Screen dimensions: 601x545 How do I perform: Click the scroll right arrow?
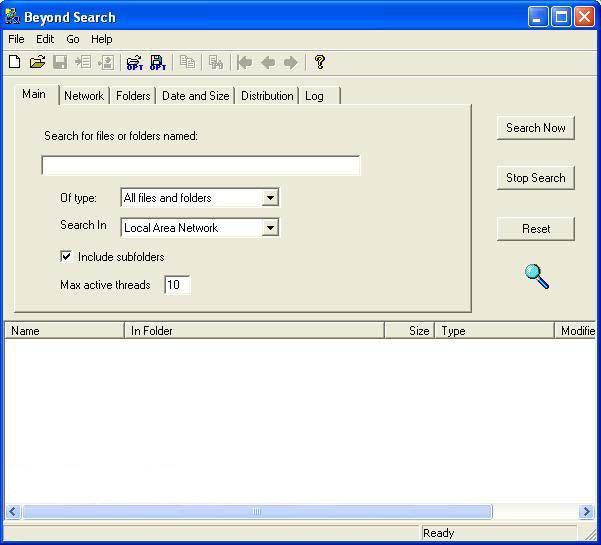(x=586, y=511)
